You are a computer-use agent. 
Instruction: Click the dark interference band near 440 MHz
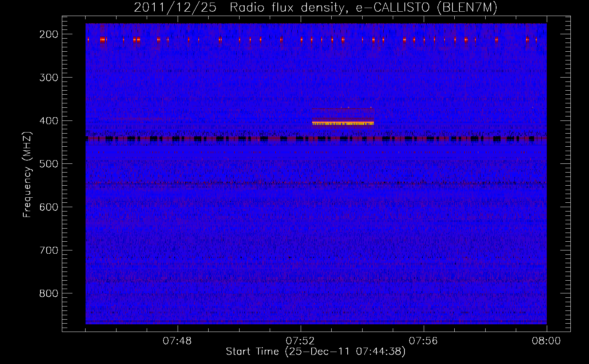coord(316,139)
